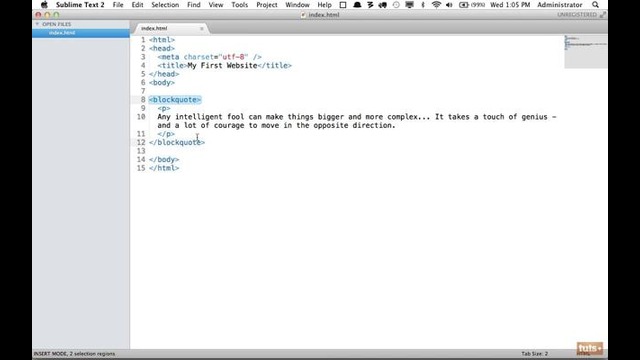Click the index.html document icon in title bar
640x360 pixels.
pos(303,15)
